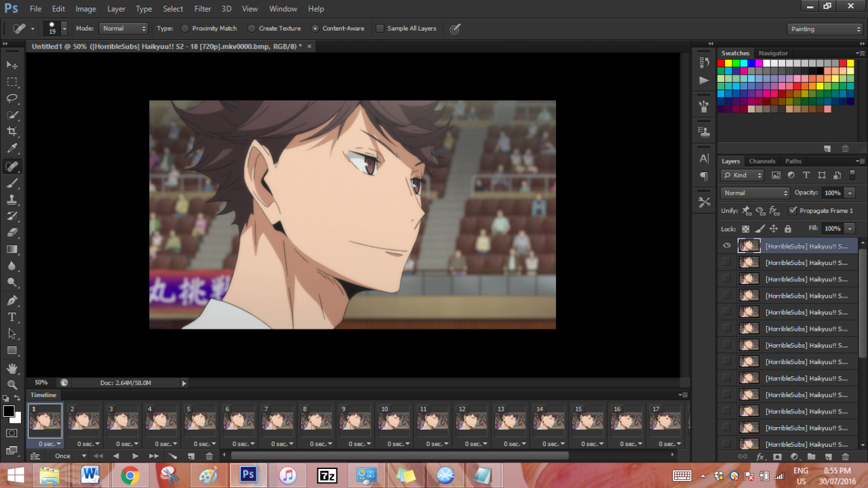Select the Hand tool
The image size is (868, 488).
[12, 368]
